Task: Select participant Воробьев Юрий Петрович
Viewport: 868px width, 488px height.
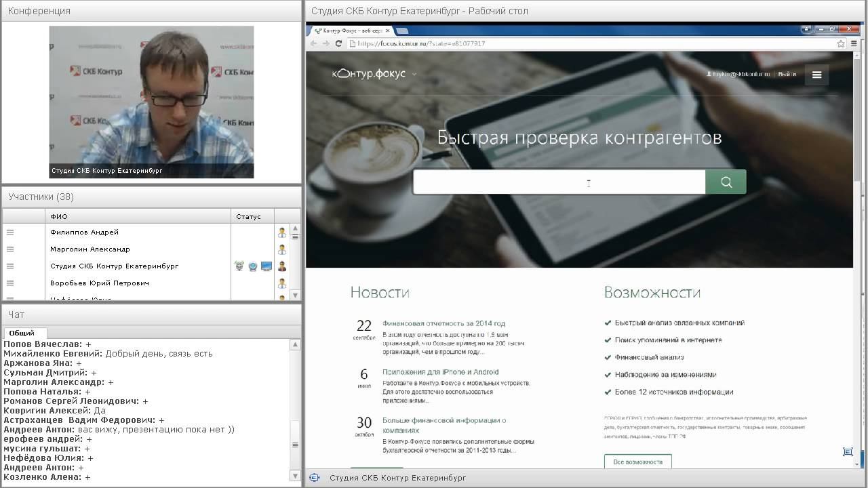Action: tap(100, 283)
